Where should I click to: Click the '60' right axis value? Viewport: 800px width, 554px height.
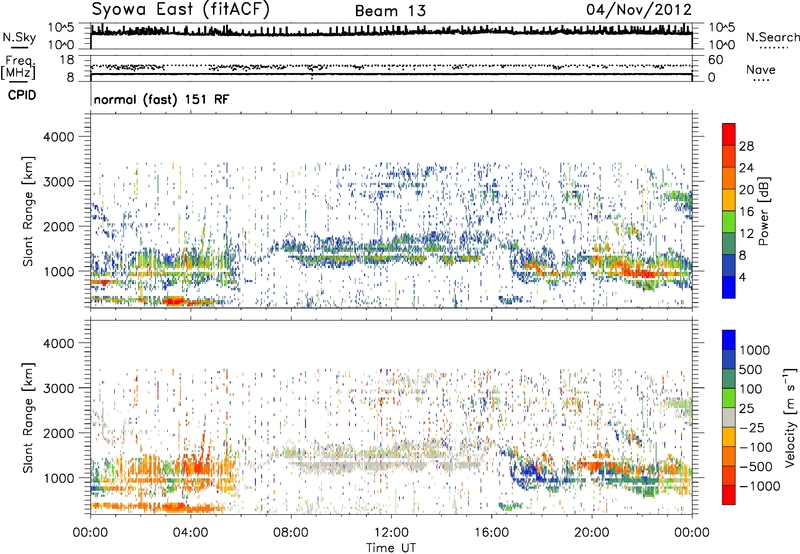coord(715,60)
